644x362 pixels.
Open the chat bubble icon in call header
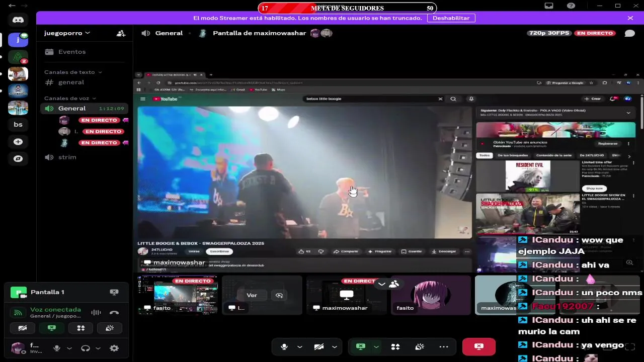coord(629,33)
